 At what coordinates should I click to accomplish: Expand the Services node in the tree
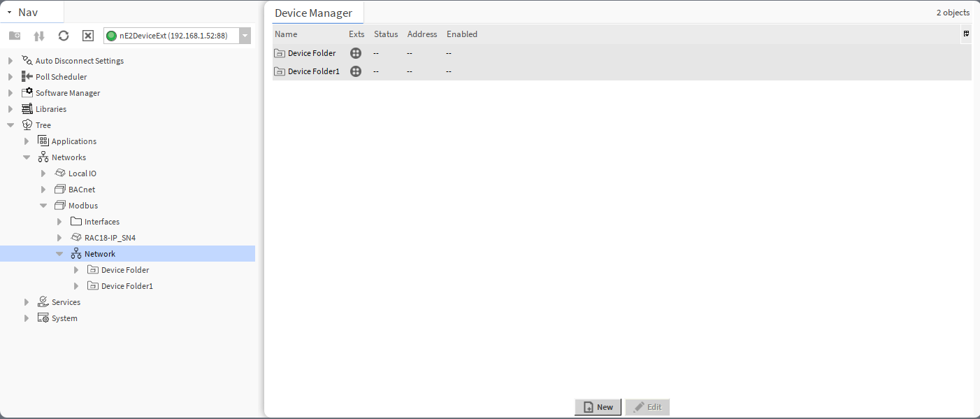pos(27,301)
